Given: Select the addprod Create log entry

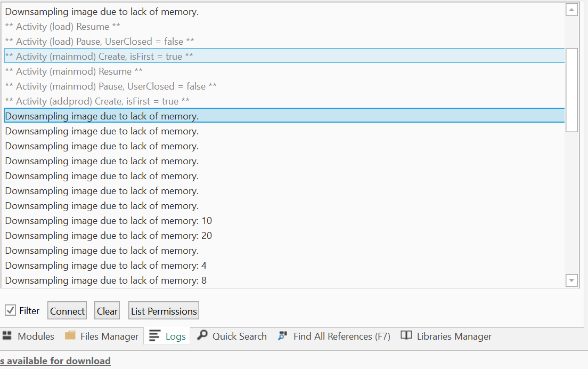Looking at the screenshot, I should pos(97,101).
